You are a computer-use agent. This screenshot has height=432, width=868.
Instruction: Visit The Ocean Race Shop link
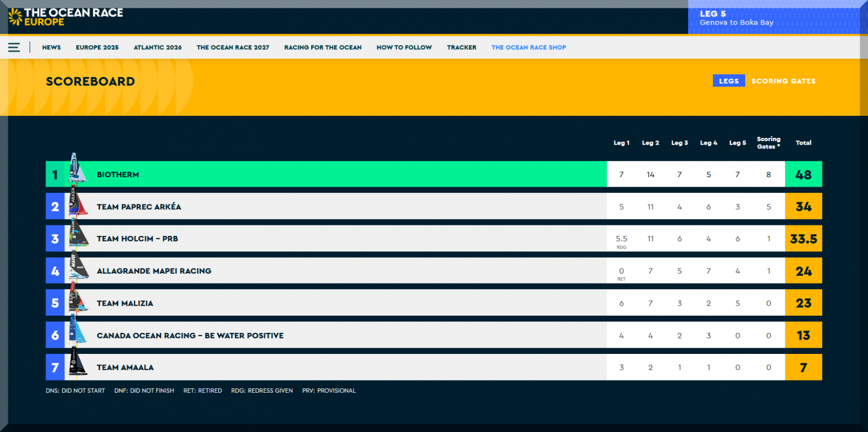click(529, 48)
